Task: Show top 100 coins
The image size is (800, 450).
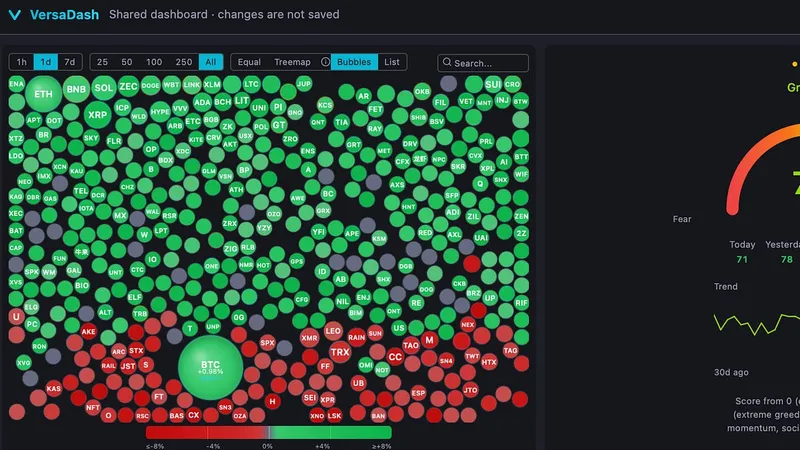Action: click(154, 62)
